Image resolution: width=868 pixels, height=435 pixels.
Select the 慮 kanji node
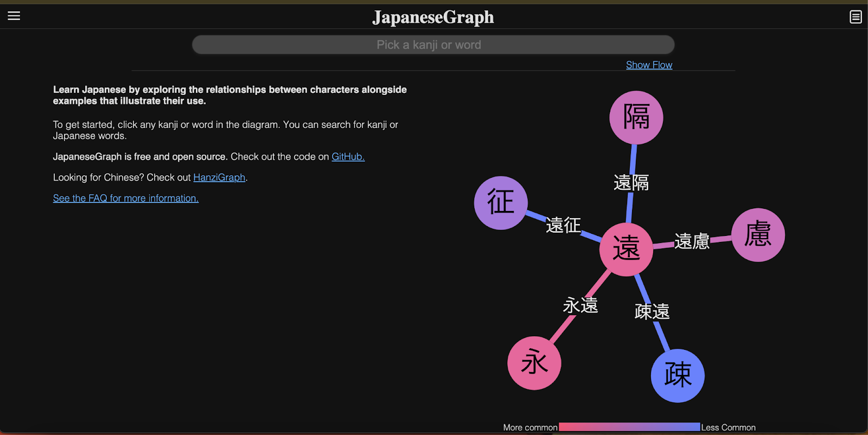pyautogui.click(x=758, y=235)
